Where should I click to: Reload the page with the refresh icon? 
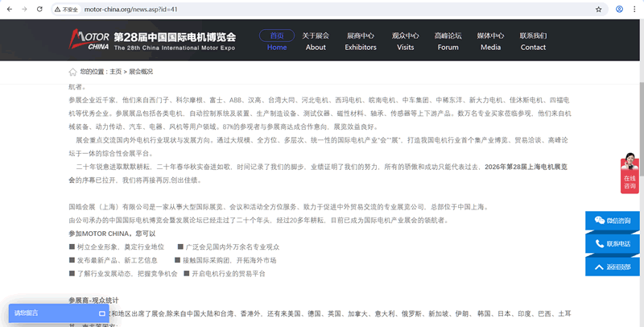[42, 9]
